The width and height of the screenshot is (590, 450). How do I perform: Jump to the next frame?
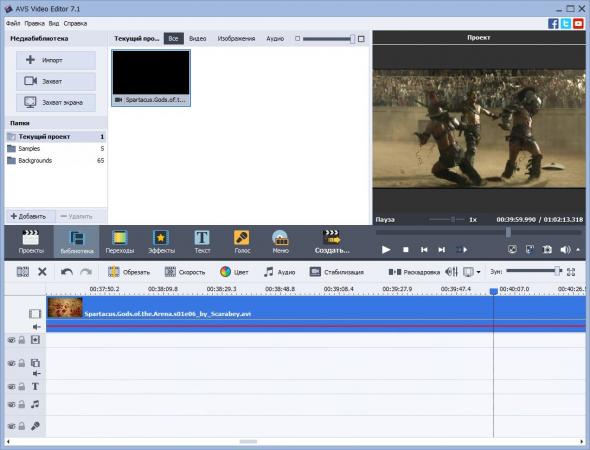point(442,249)
